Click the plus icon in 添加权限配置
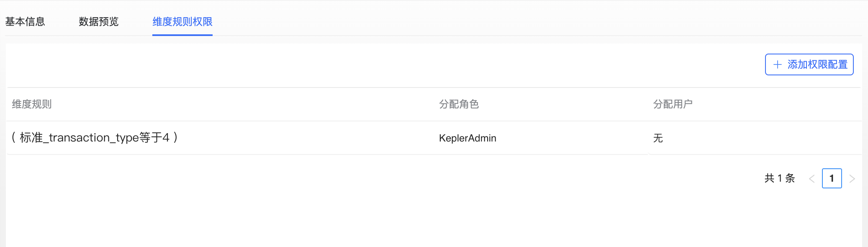 777,64
